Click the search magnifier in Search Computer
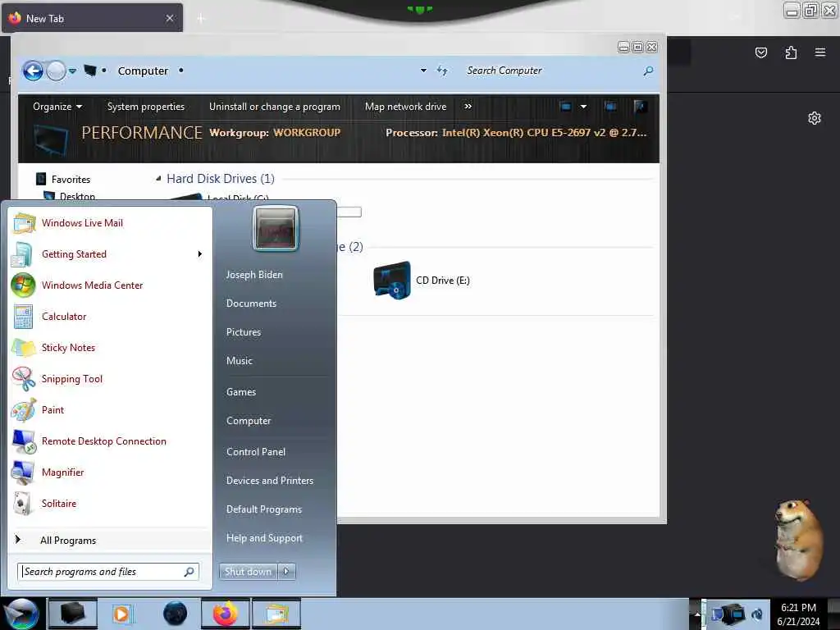This screenshot has height=630, width=840. [x=648, y=71]
